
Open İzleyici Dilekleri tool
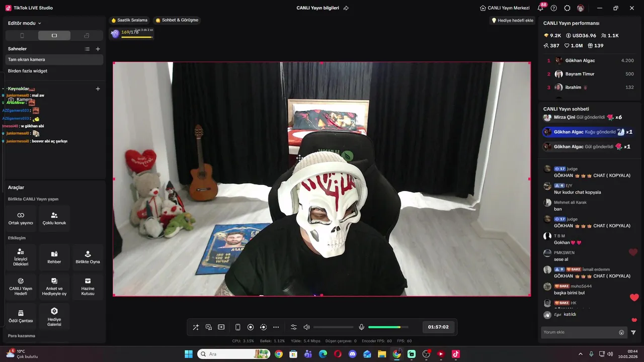point(21,257)
